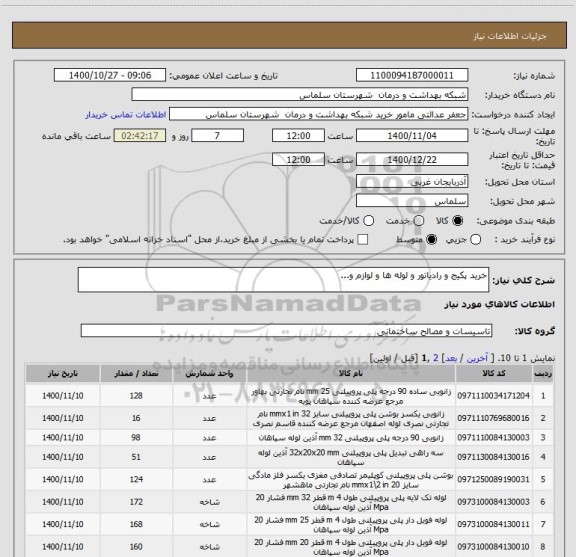
Task: Go to page 2 of items
Action: [436, 358]
